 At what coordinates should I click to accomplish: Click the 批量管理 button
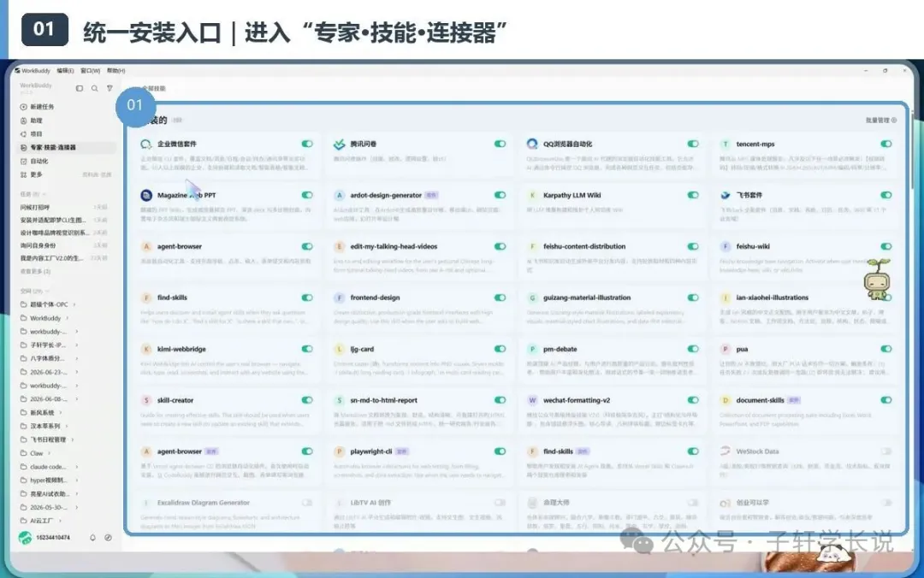coord(880,121)
